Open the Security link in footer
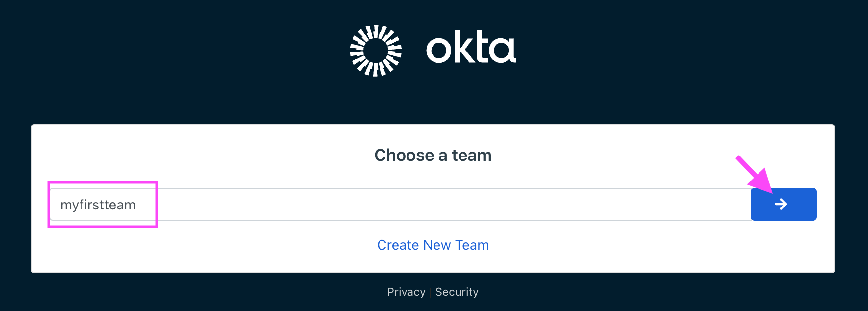The image size is (868, 311). click(457, 292)
